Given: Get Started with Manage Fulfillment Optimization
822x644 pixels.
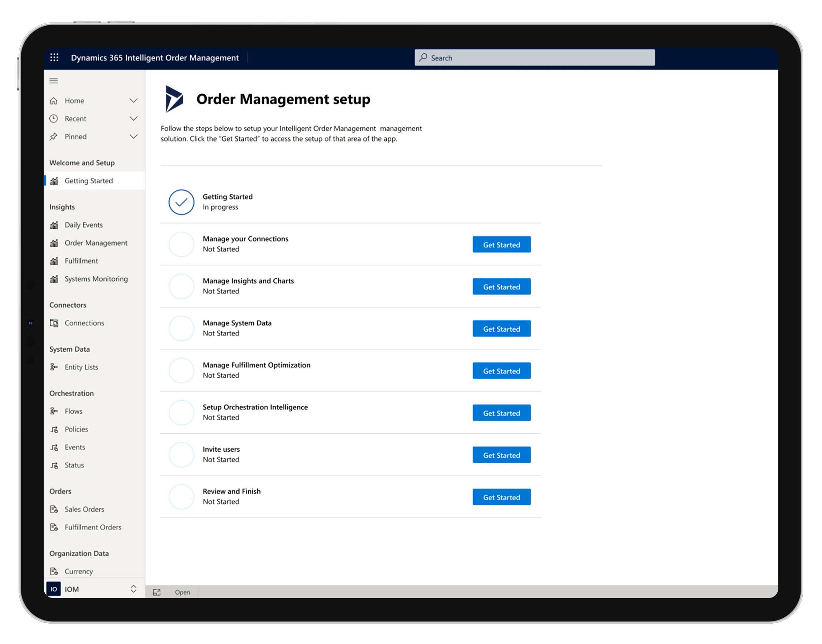Looking at the screenshot, I should coord(501,371).
